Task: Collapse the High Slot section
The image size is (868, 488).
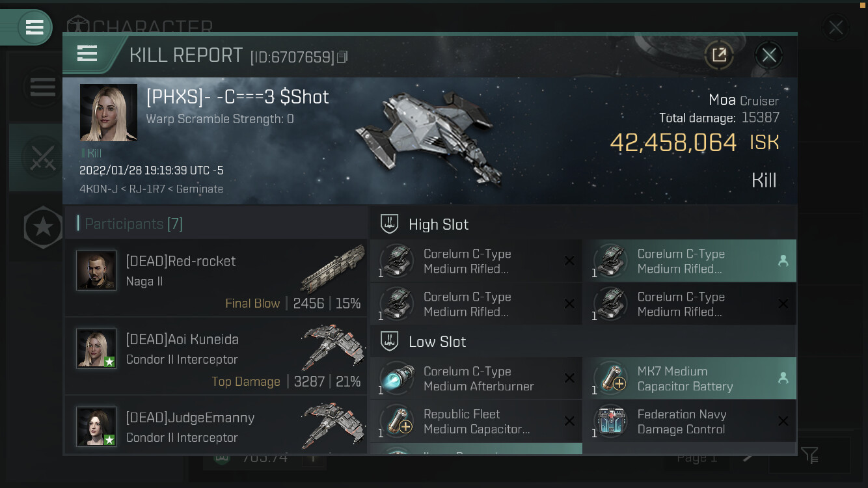Action: click(438, 224)
